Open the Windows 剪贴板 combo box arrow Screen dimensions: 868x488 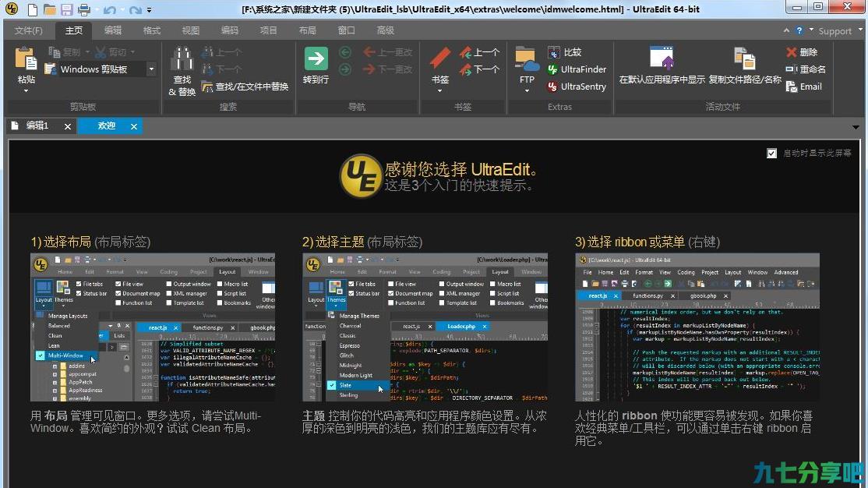point(151,69)
